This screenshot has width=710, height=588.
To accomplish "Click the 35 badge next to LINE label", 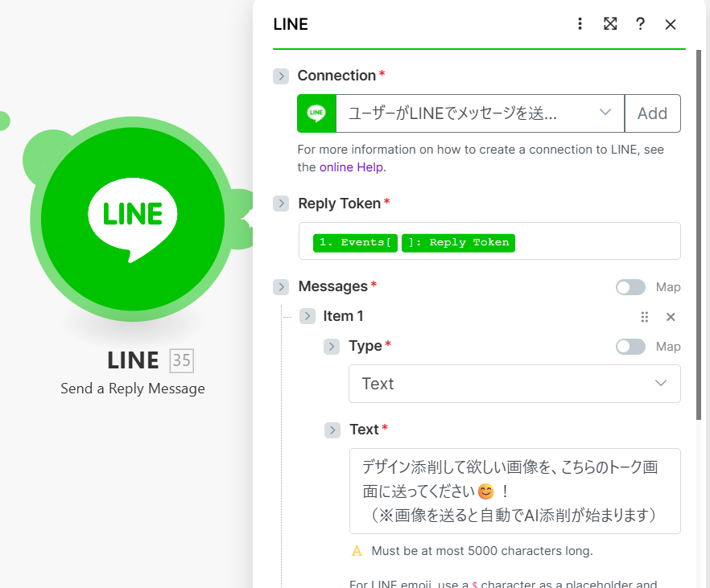I will pos(181,360).
